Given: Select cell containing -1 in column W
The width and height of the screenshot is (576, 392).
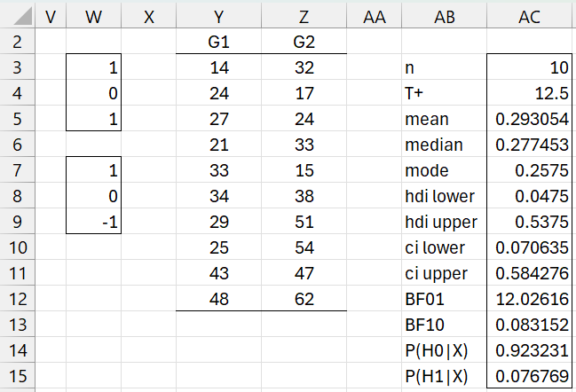Looking at the screenshot, I should [93, 222].
